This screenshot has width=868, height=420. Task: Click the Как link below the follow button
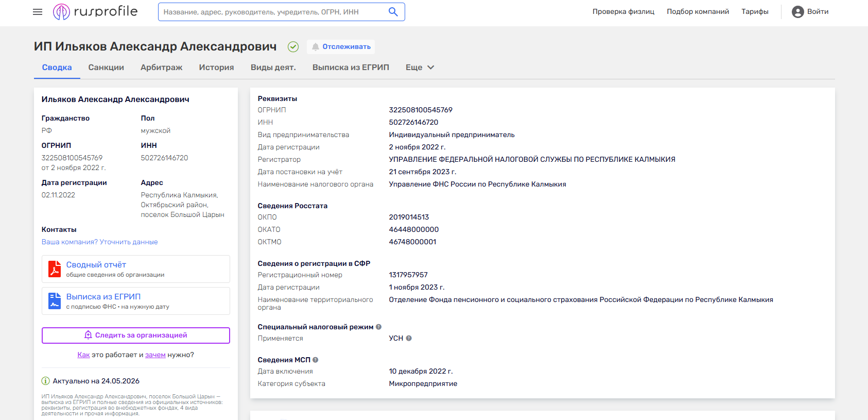click(83, 355)
